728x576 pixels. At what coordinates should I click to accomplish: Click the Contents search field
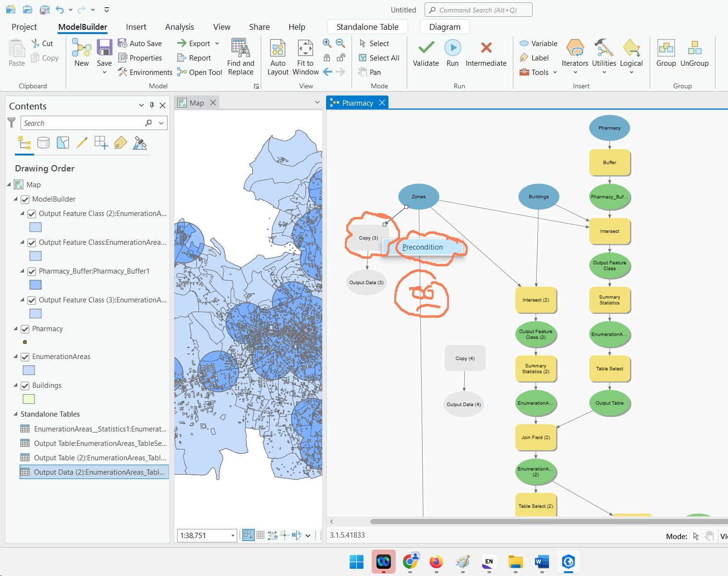pyautogui.click(x=83, y=123)
